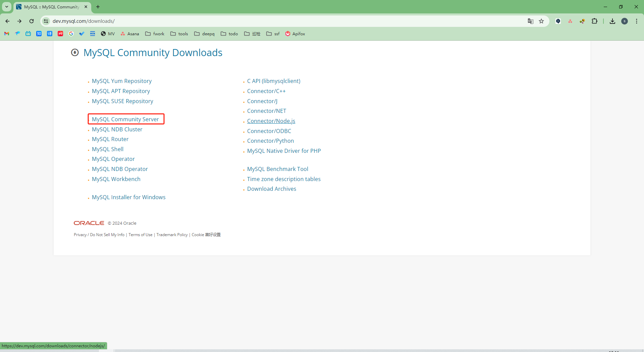644x352 pixels.
Task: Open the 译 translate bookmark
Action: click(x=50, y=34)
